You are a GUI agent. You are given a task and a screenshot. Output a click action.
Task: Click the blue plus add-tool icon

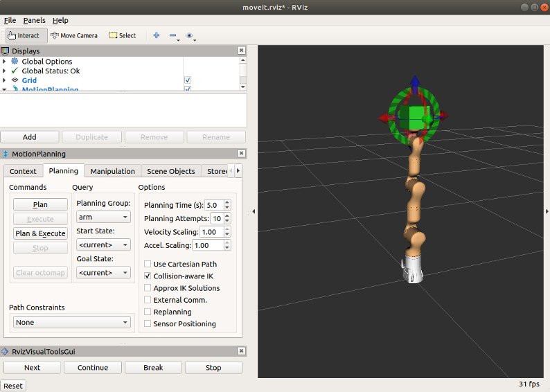coord(157,35)
